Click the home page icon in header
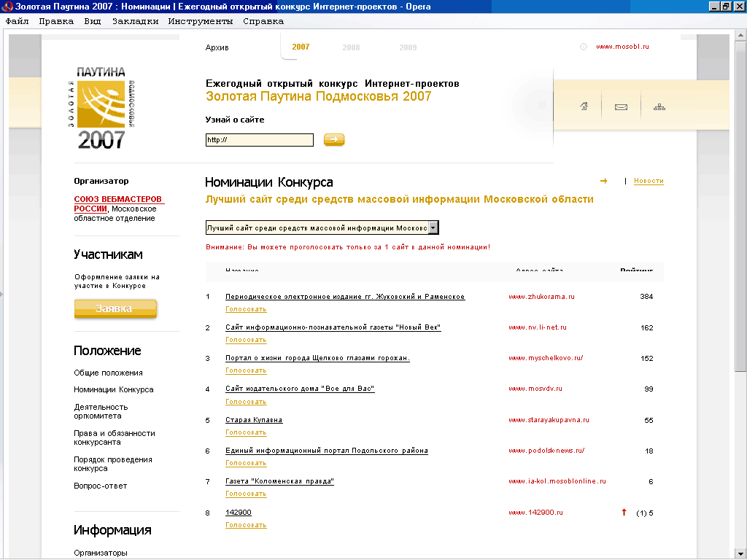 click(x=584, y=106)
